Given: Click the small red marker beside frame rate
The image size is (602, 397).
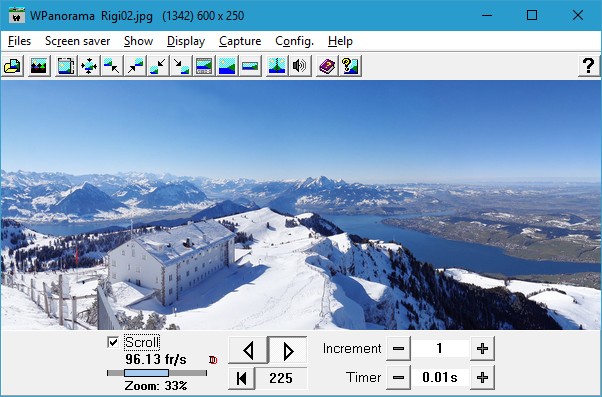Looking at the screenshot, I should click(x=213, y=360).
